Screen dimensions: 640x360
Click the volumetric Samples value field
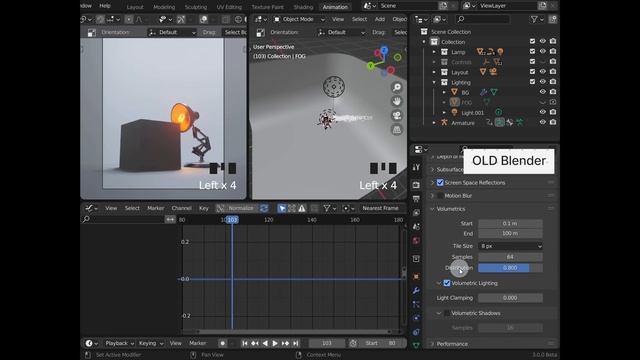(x=510, y=257)
